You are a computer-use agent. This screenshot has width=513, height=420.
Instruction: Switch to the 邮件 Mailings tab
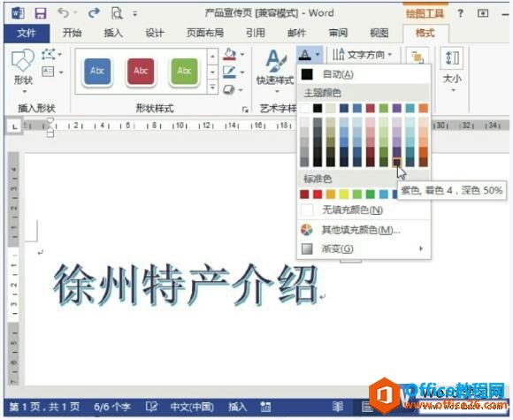(296, 33)
